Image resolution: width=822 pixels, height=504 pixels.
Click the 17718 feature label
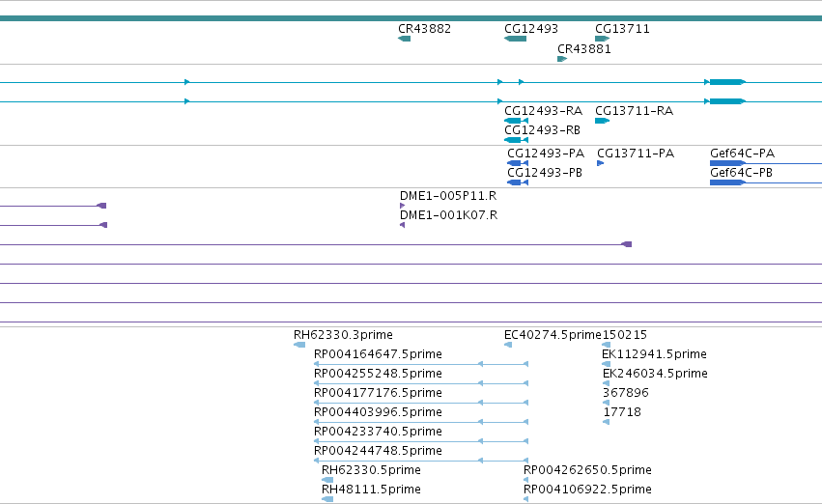pos(622,412)
